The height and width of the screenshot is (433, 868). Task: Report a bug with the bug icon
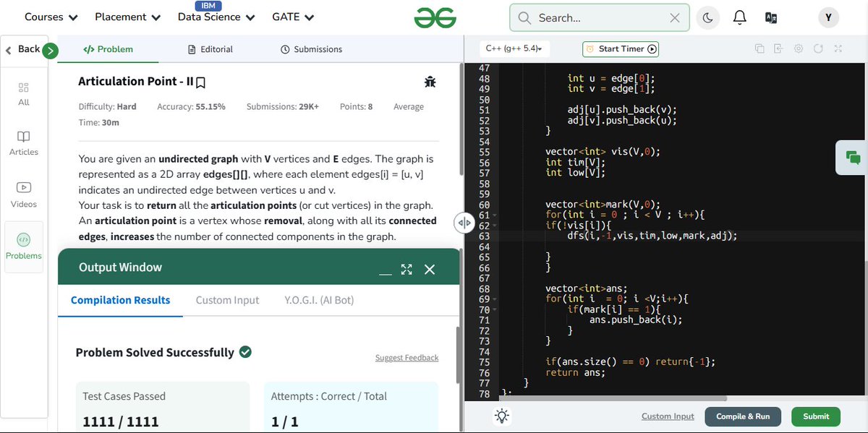tap(430, 82)
